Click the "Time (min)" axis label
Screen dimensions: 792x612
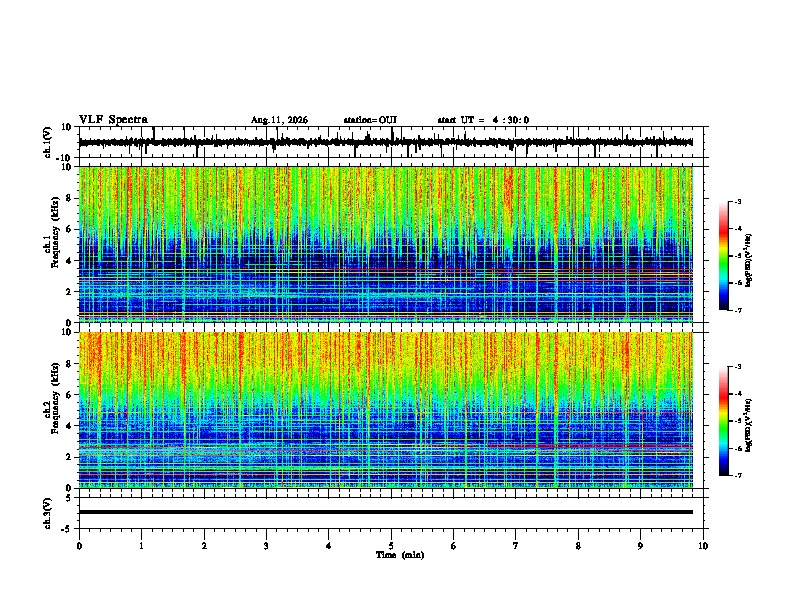tap(400, 555)
